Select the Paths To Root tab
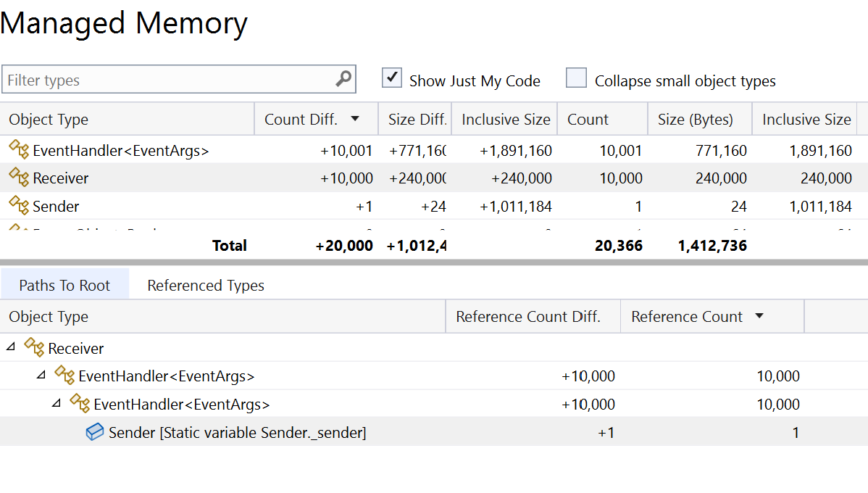Screen dimensions: 868x493 pos(65,286)
